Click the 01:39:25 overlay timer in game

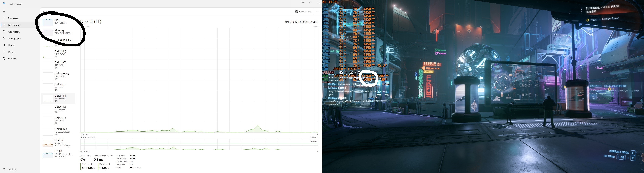coord(330,2)
